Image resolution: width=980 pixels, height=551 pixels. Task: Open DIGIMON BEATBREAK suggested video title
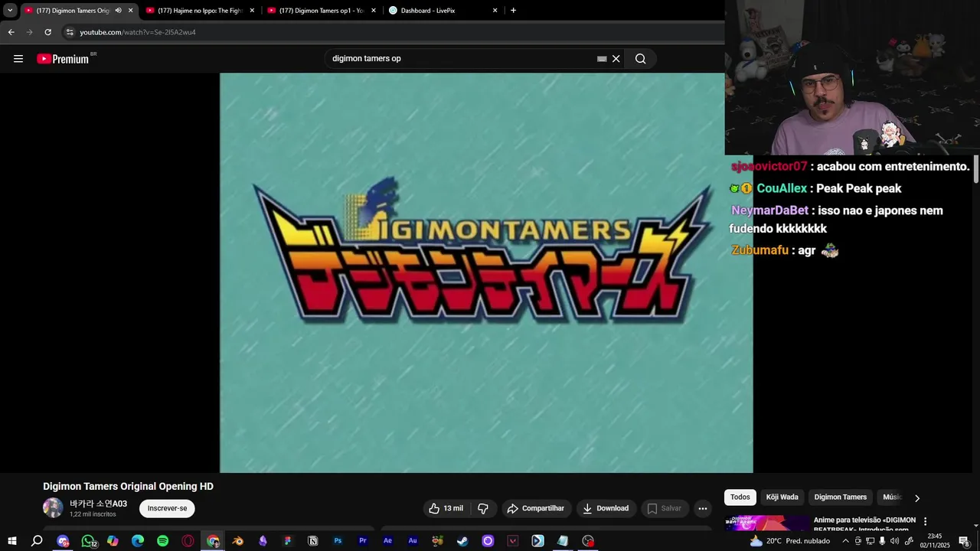coord(864,525)
